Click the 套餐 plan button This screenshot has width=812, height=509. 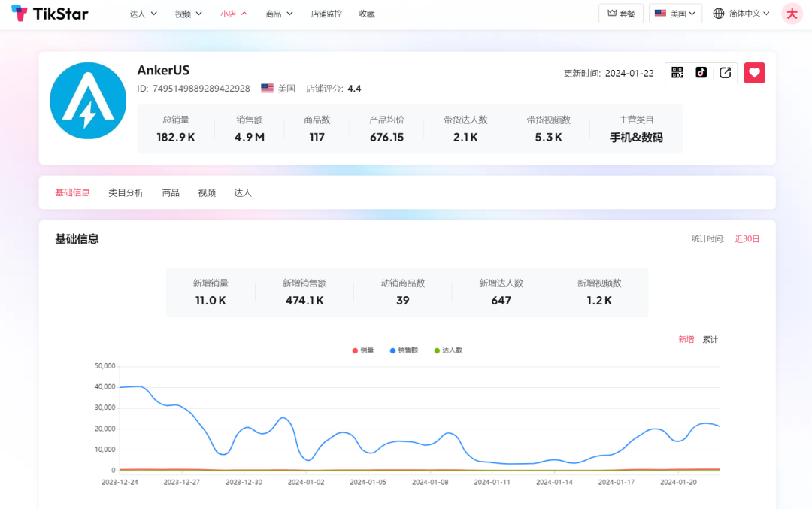coord(621,14)
